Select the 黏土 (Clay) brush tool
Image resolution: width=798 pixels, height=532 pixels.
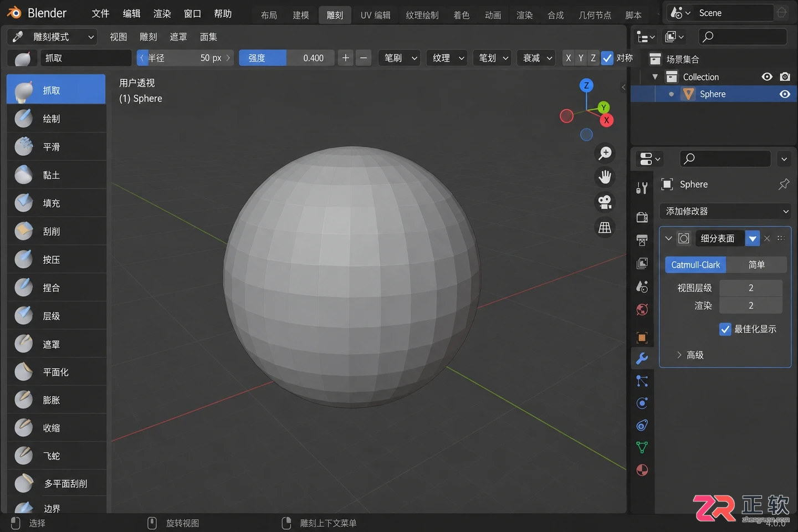tap(56, 175)
